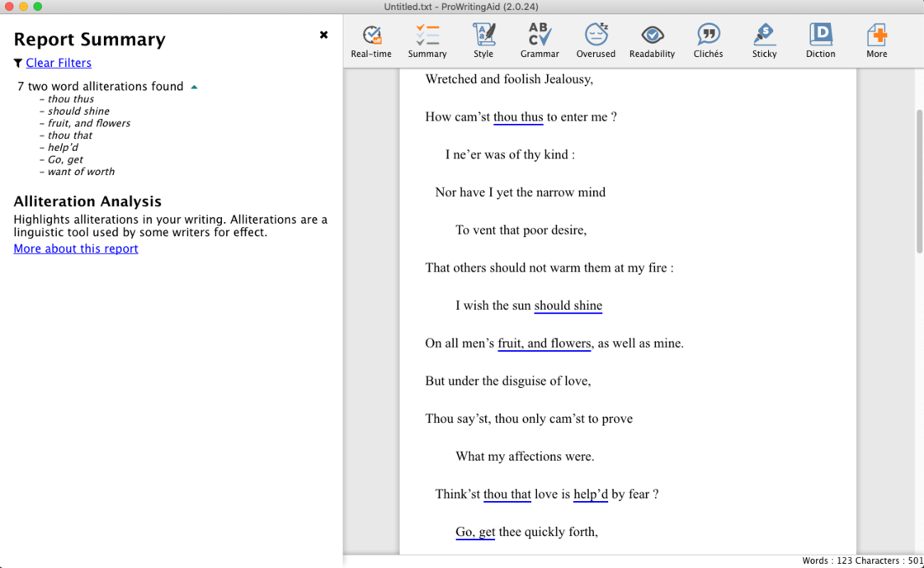The image size is (924, 568).
Task: Click underlined 'should shine' in the document
Action: (568, 305)
